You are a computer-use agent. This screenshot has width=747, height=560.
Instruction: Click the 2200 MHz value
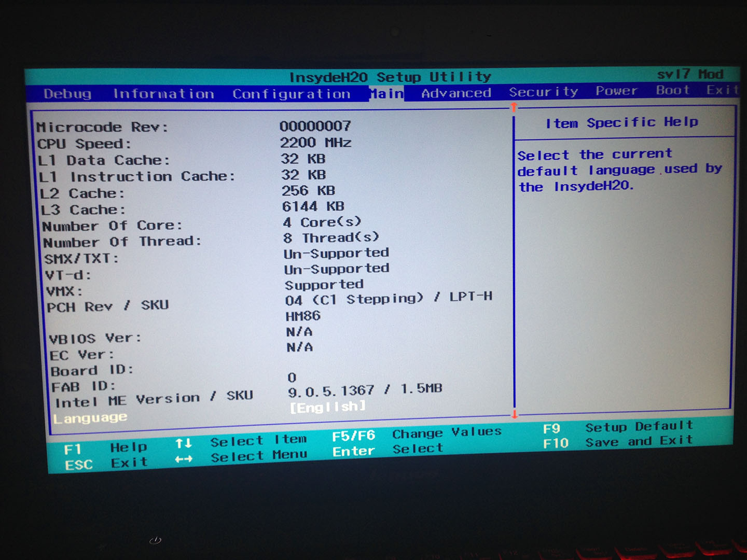point(315,143)
